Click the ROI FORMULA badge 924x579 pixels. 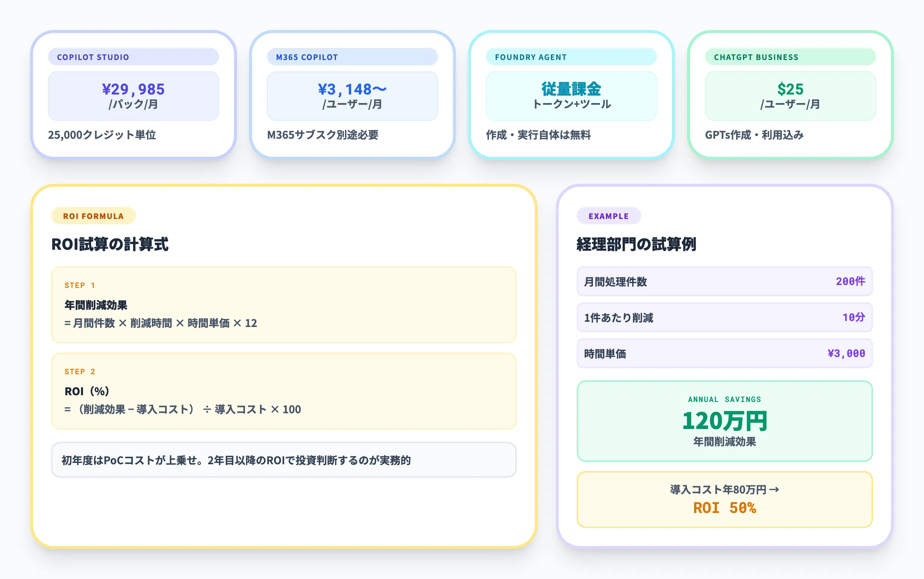[x=93, y=216]
